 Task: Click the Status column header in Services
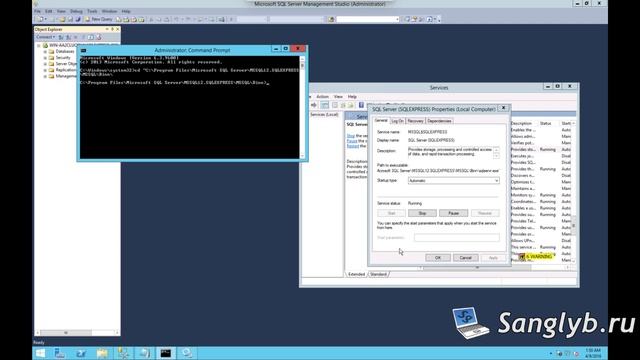[545, 123]
